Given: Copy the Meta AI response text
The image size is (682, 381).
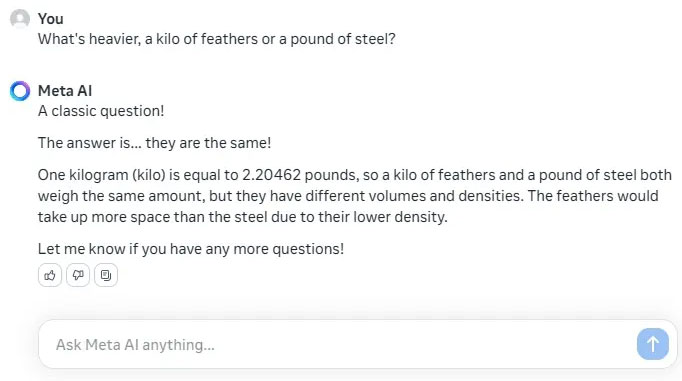Looking at the screenshot, I should point(106,275).
